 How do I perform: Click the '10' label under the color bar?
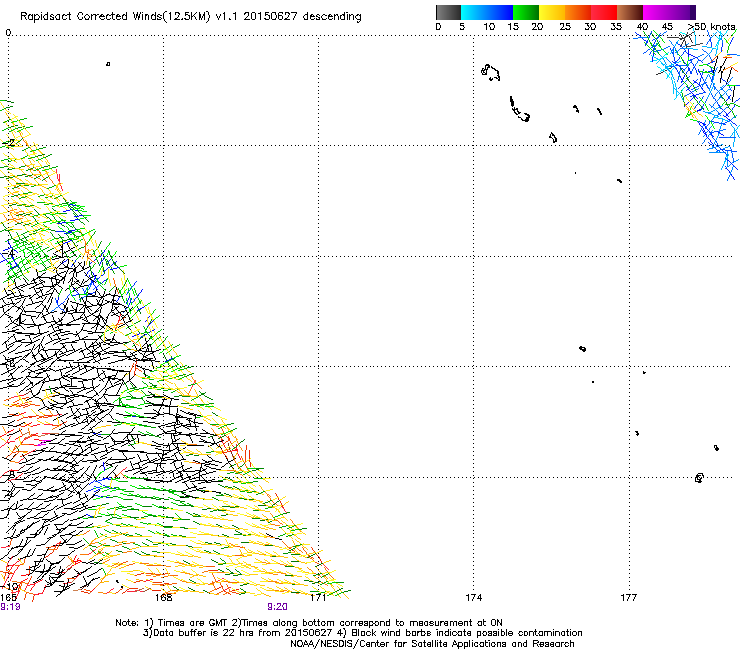(489, 26)
